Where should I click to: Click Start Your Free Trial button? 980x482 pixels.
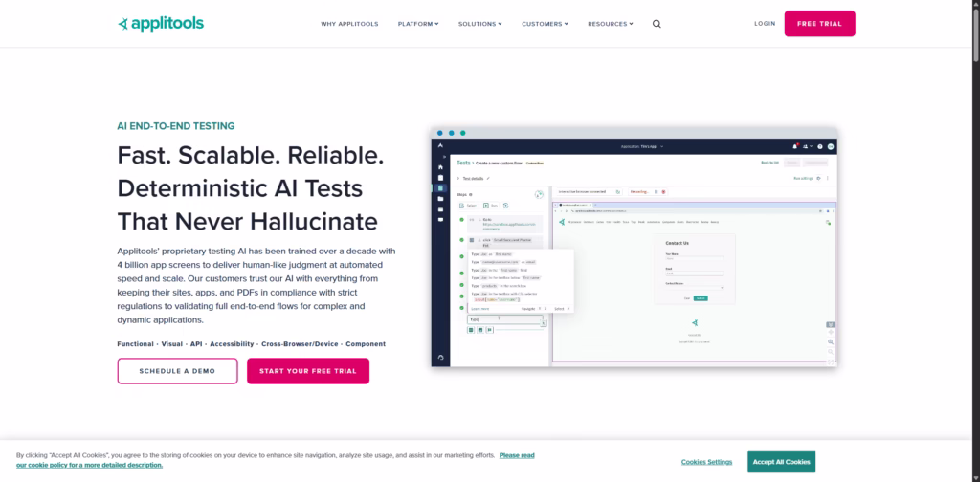308,371
